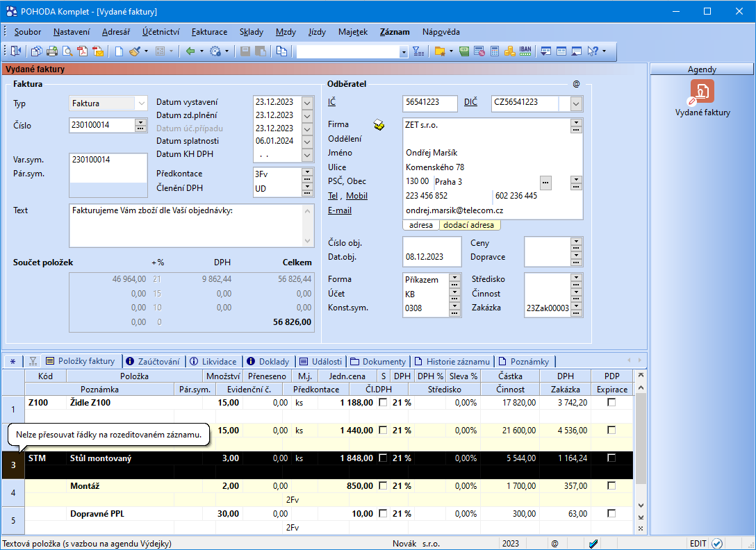The image size is (756, 550).
Task: Click the first window layout icon after IBAN
Action: click(545, 51)
